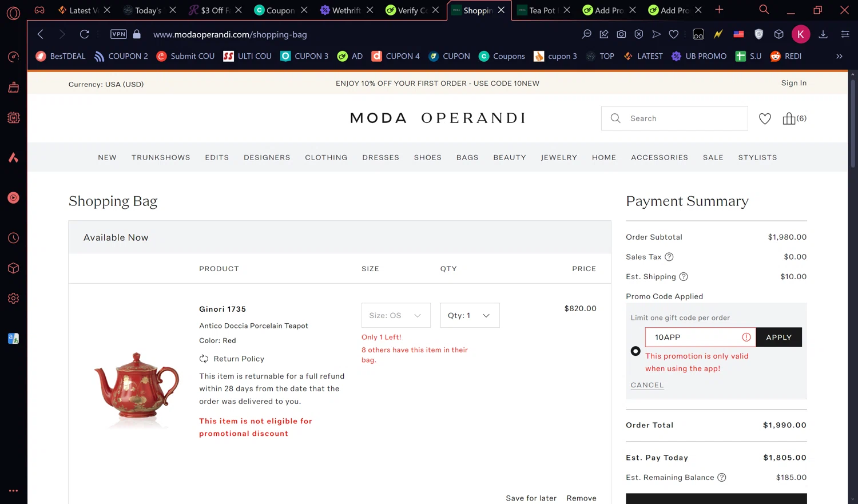The height and width of the screenshot is (504, 858).
Task: Click the browser tab search magnifier
Action: (764, 10)
